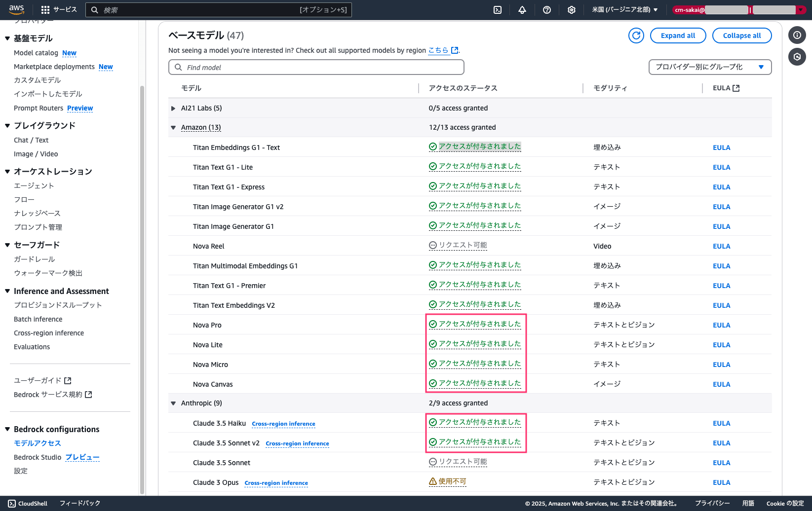Open Cross-region inference in the sidebar

coord(49,333)
